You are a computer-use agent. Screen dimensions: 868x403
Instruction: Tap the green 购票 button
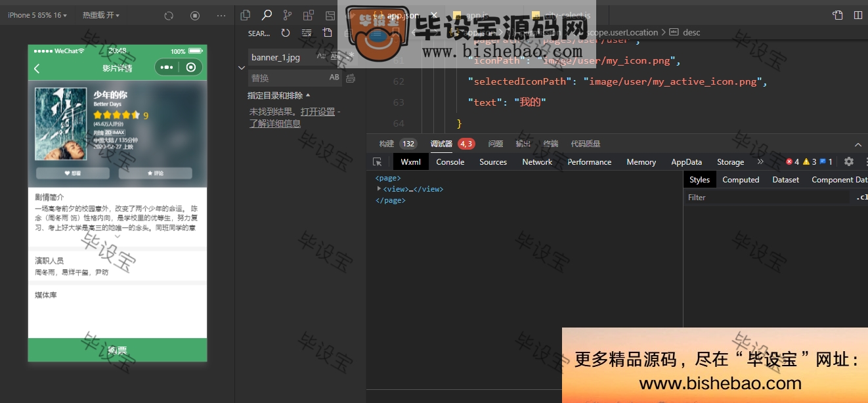tap(118, 350)
